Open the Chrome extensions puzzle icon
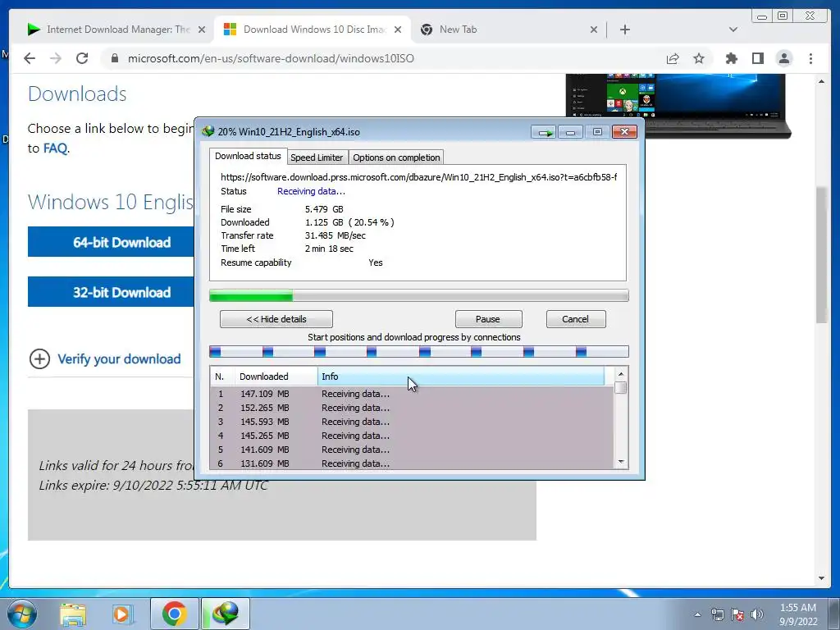The height and width of the screenshot is (630, 840). coord(731,58)
